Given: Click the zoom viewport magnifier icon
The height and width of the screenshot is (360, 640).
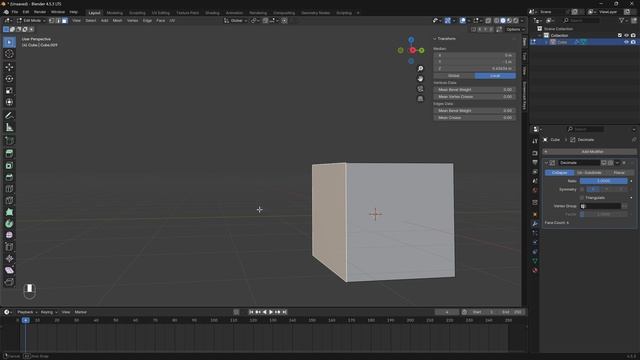Looking at the screenshot, I should pos(420,69).
